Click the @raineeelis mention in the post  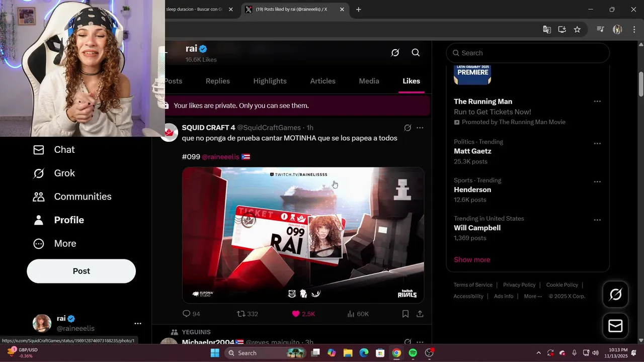pos(220,157)
